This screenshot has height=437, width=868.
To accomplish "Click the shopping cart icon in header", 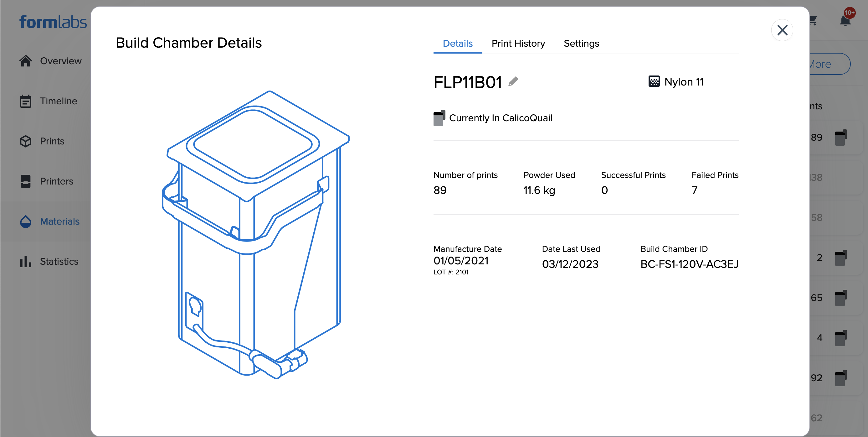I will pyautogui.click(x=813, y=21).
